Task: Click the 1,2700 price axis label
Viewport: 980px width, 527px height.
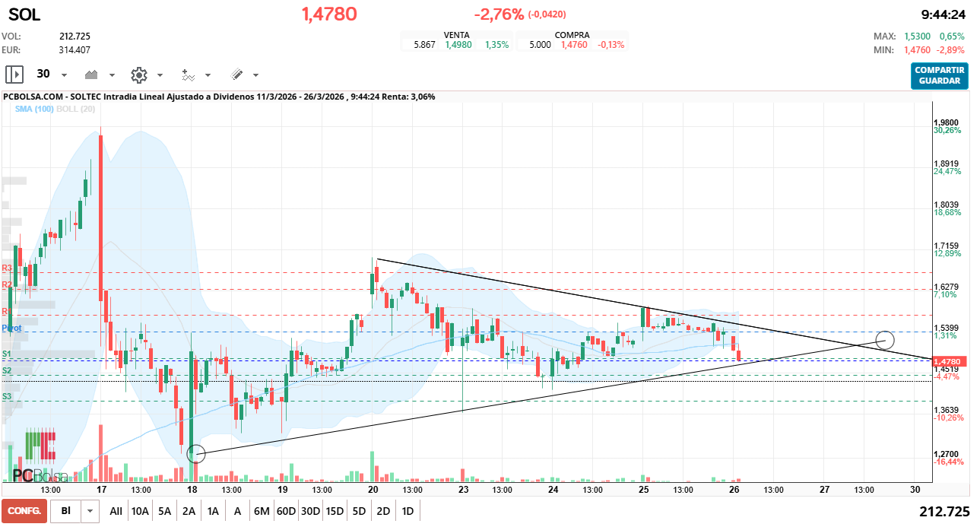Action: (947, 454)
